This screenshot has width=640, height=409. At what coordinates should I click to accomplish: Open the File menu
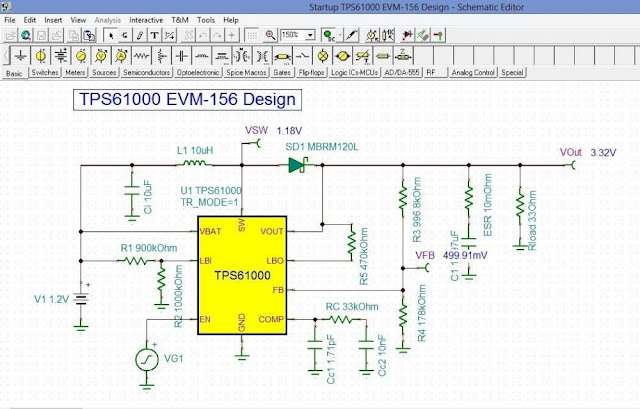click(x=9, y=20)
